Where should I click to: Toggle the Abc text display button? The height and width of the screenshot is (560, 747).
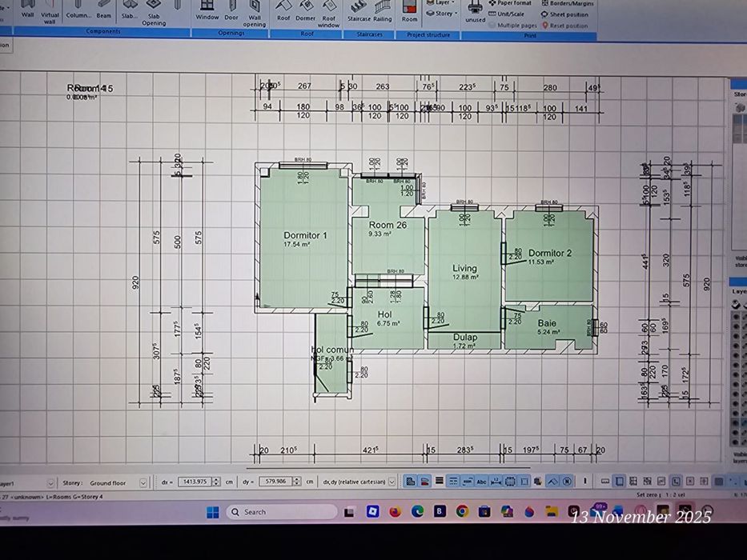481,482
